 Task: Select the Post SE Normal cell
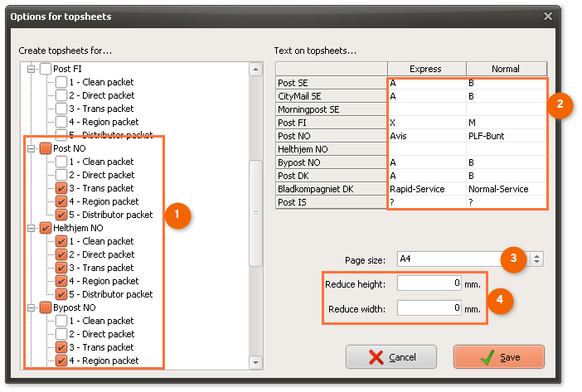[x=507, y=83]
